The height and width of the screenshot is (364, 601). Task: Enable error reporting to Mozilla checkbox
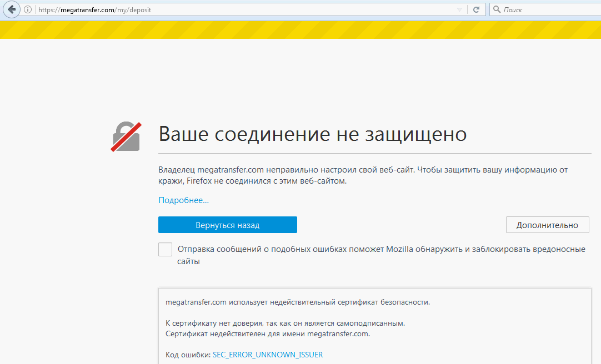tap(165, 250)
